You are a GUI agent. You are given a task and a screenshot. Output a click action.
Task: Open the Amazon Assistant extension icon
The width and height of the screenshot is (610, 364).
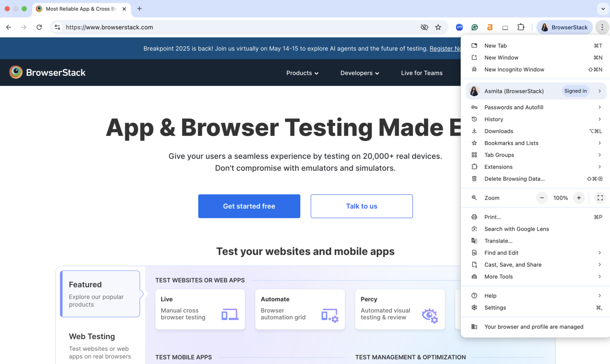pos(490,27)
